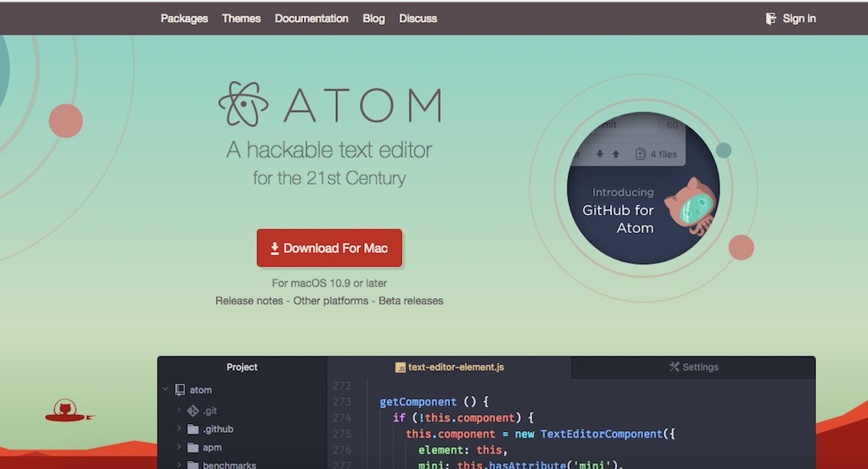
Task: Click the .git diamond icon
Action: click(x=193, y=410)
